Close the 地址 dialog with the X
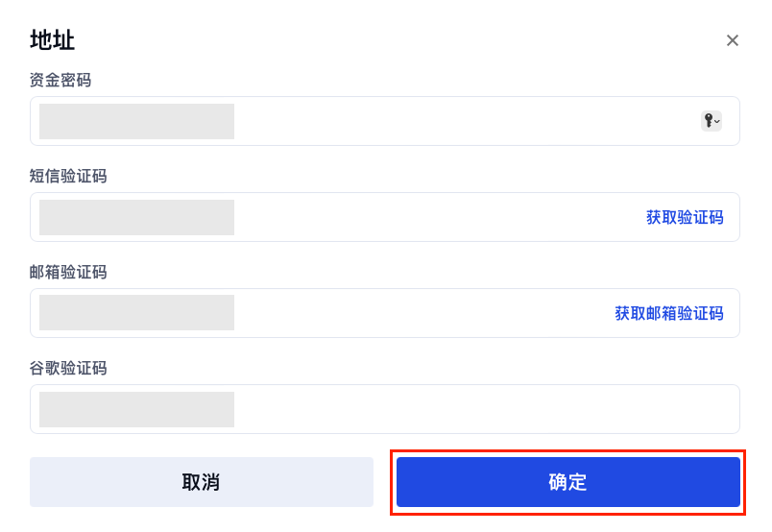This screenshot has width=772, height=532. (733, 40)
